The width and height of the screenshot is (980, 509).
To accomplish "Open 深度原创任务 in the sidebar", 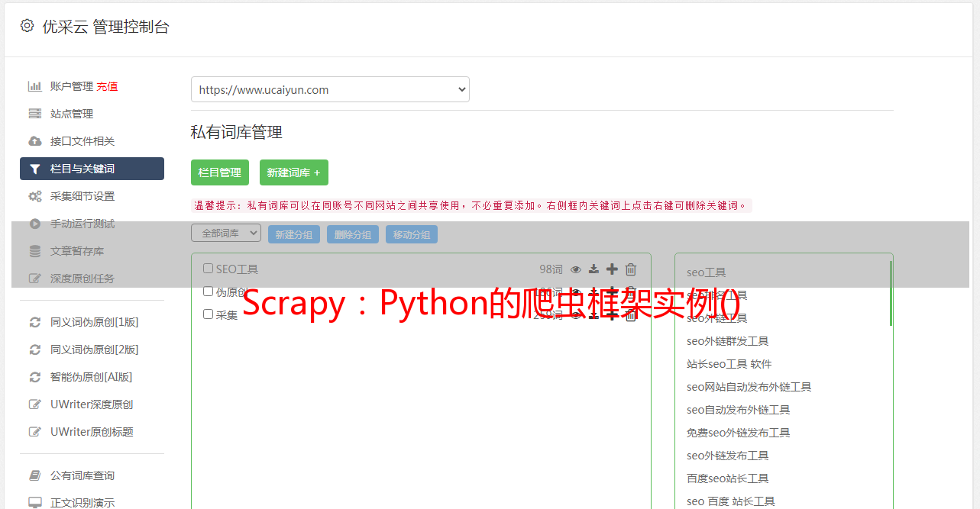I will 82,279.
